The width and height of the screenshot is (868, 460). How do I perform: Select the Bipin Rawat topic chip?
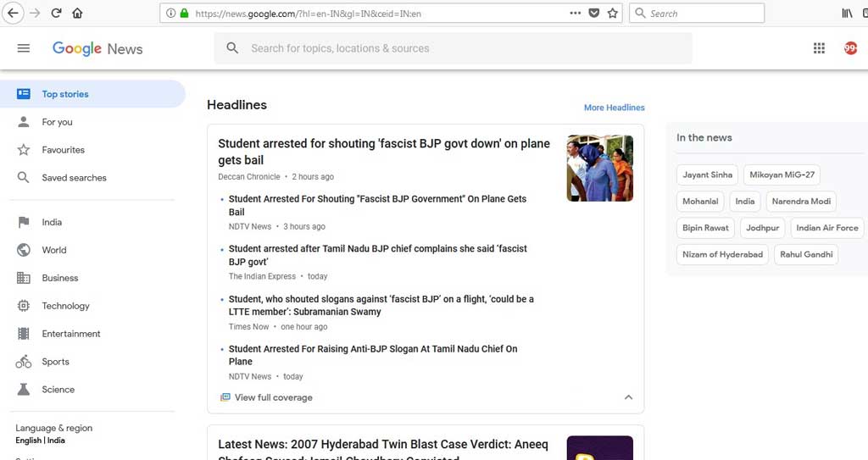[705, 228]
